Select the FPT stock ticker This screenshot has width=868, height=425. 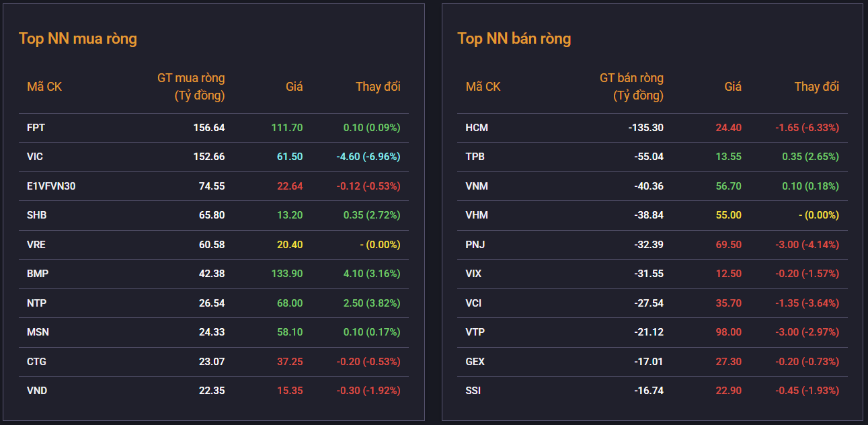click(36, 127)
